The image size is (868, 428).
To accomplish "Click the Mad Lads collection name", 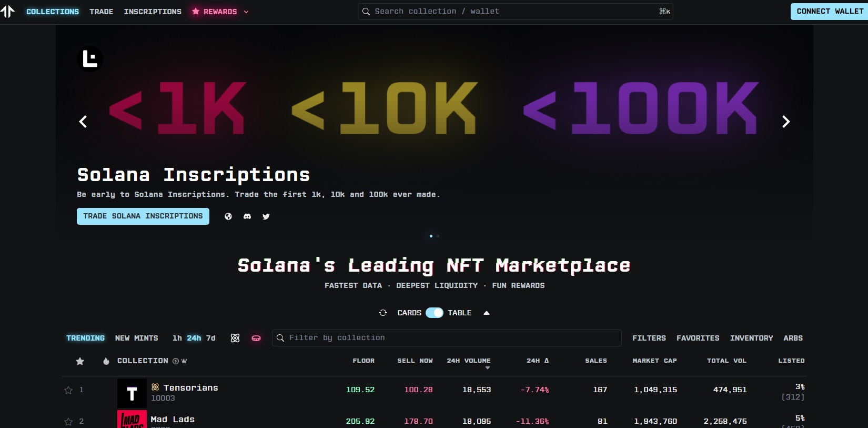I will pos(173,420).
